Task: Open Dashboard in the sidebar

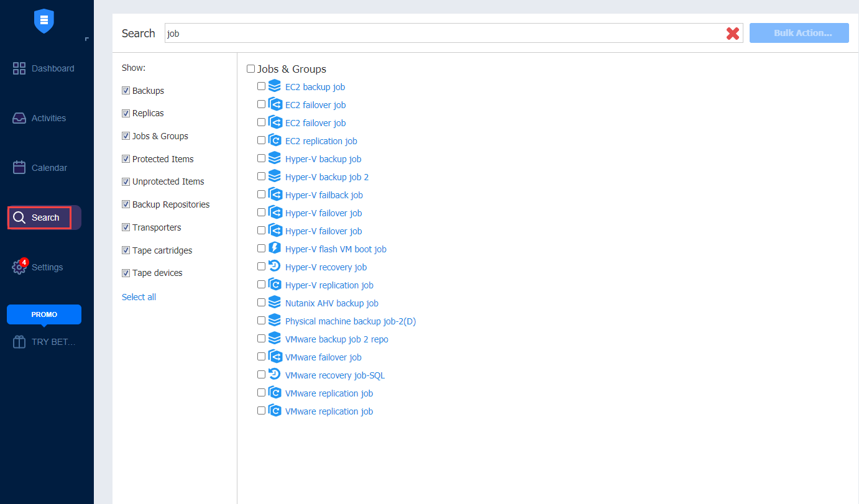Action: [x=44, y=68]
